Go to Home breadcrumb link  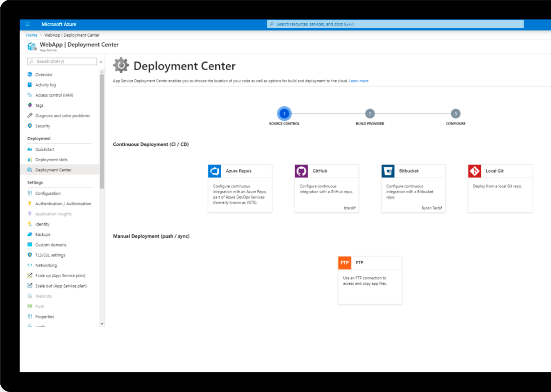point(31,35)
